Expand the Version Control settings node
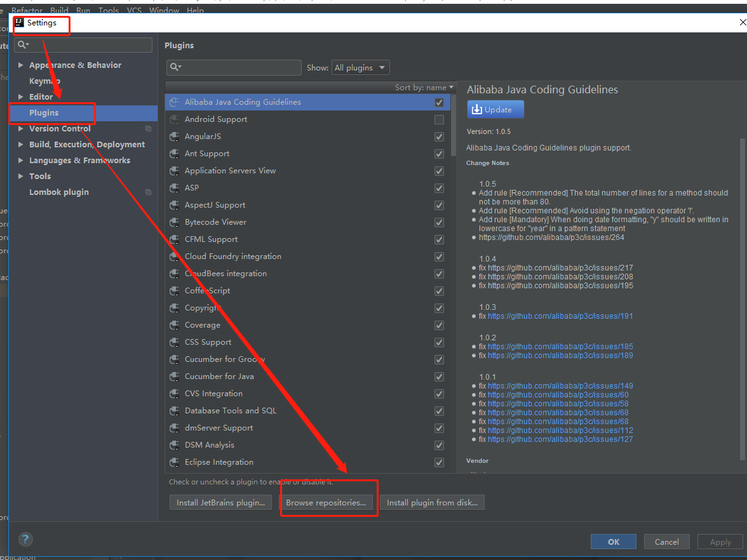The image size is (747, 560). [20, 128]
